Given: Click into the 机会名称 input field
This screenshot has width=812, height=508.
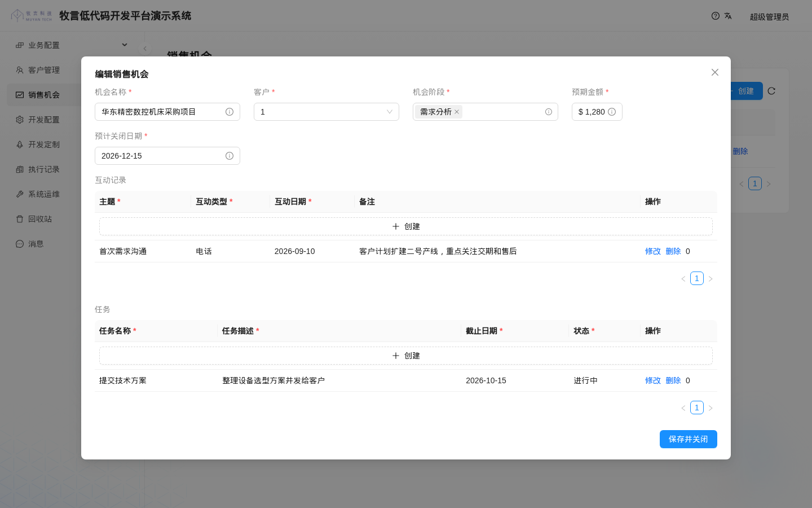Looking at the screenshot, I should pos(167,112).
